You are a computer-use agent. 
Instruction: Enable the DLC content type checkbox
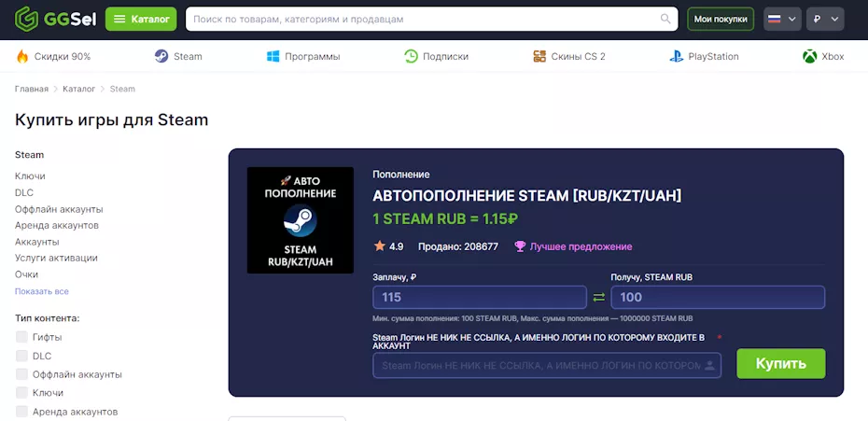[x=21, y=356]
